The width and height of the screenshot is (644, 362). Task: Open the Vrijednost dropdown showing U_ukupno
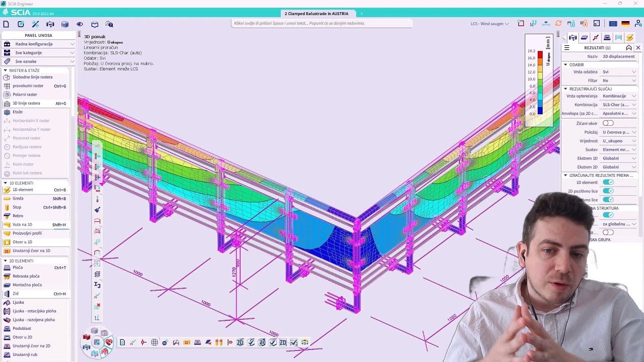(x=619, y=141)
